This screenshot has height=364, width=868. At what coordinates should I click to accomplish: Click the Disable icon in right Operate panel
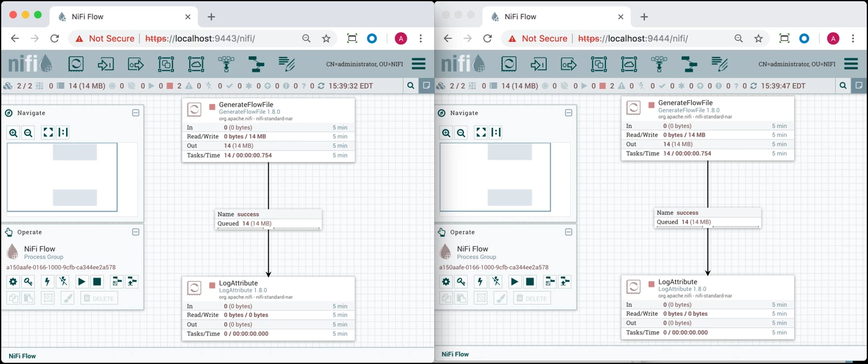[x=495, y=282]
